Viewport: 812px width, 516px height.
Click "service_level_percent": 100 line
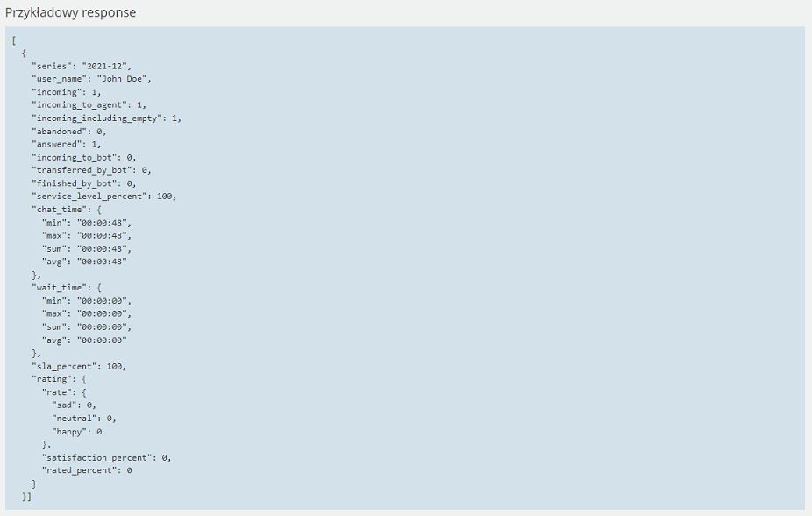104,197
